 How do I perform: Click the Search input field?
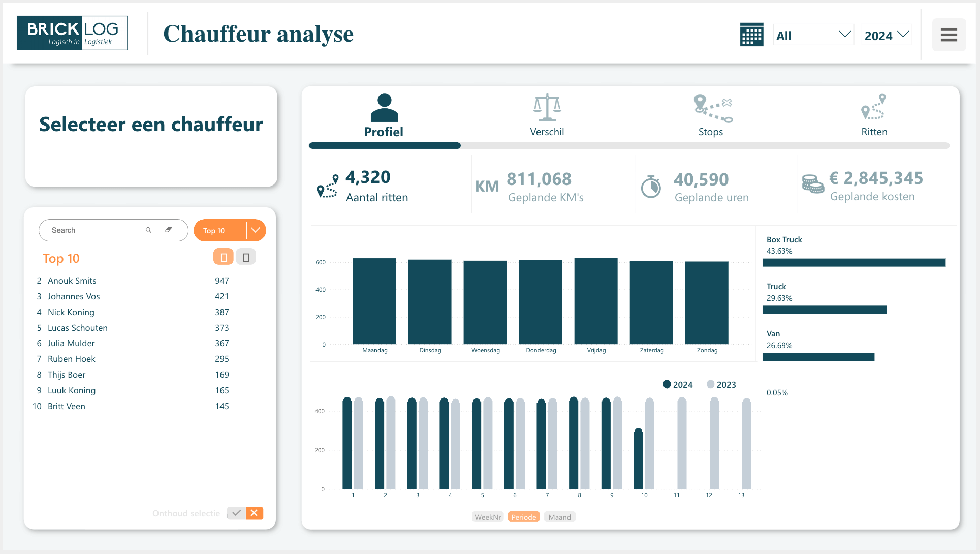point(94,230)
